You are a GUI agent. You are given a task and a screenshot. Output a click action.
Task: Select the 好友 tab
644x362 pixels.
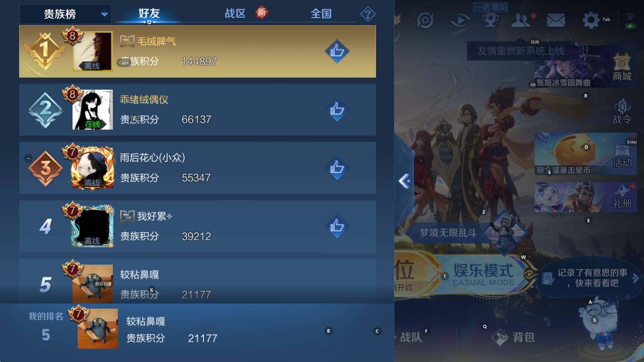point(149,13)
